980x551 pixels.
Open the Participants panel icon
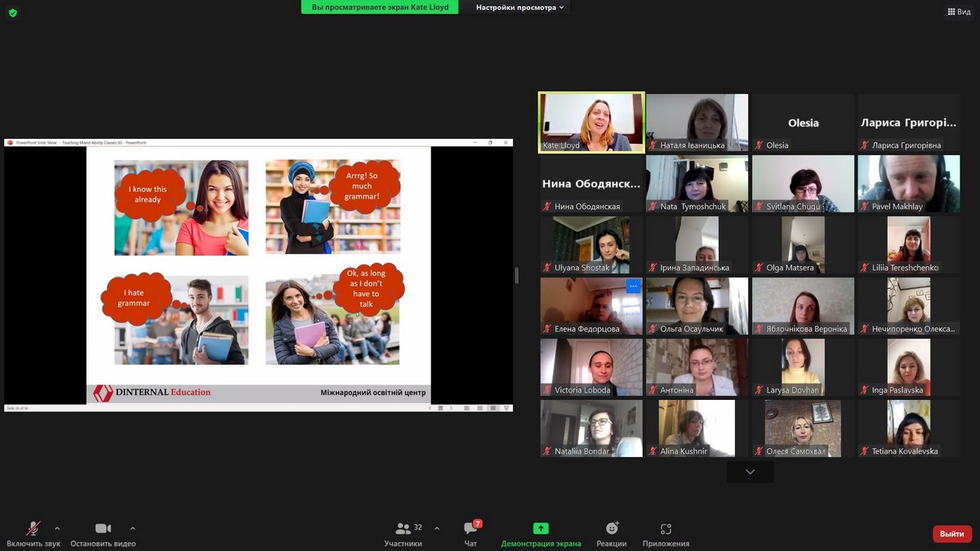click(403, 529)
